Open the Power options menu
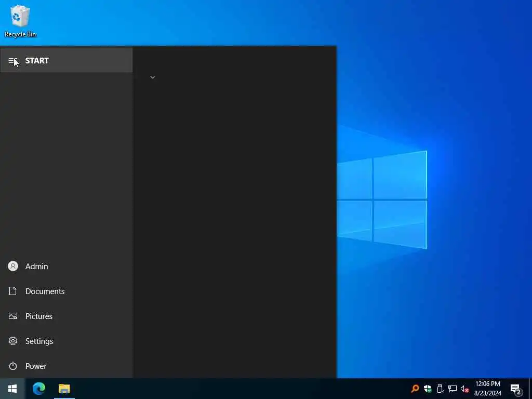532x399 pixels. [66, 366]
